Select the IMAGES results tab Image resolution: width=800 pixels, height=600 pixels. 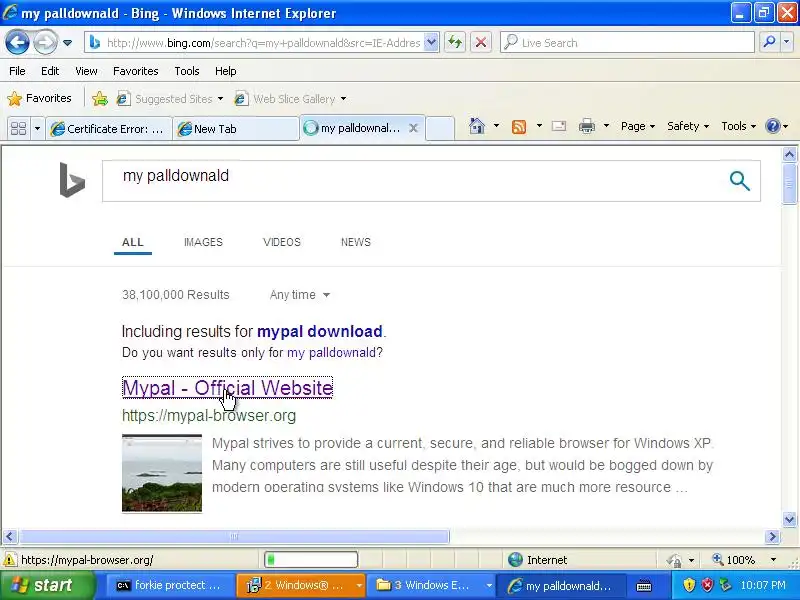pyautogui.click(x=204, y=242)
